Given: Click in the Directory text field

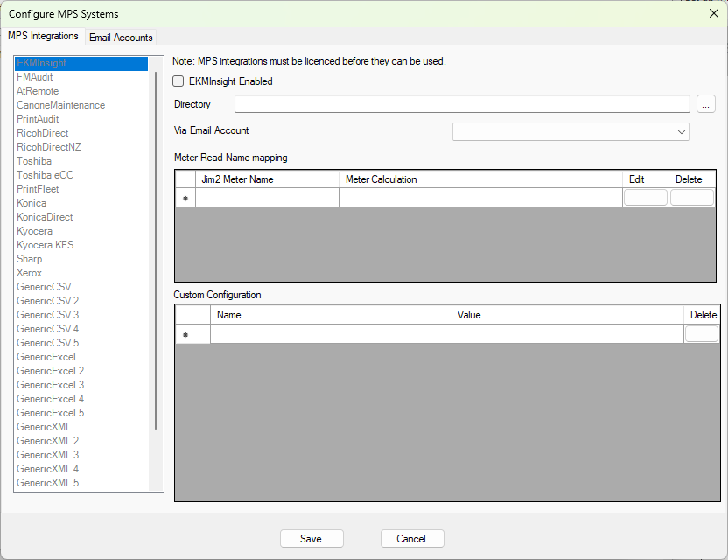Looking at the screenshot, I should coord(462,105).
